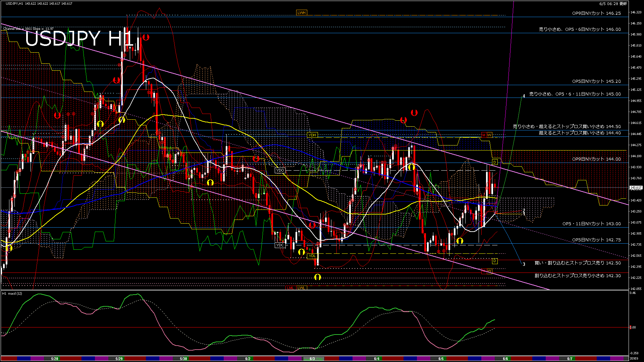This screenshot has height=362, width=644.
Task: Click the red down arrow near 145.98 level
Action: [146, 37]
